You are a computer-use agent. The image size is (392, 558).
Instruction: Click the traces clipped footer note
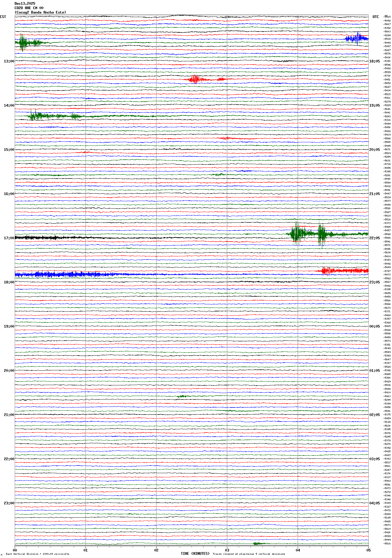click(x=249, y=554)
